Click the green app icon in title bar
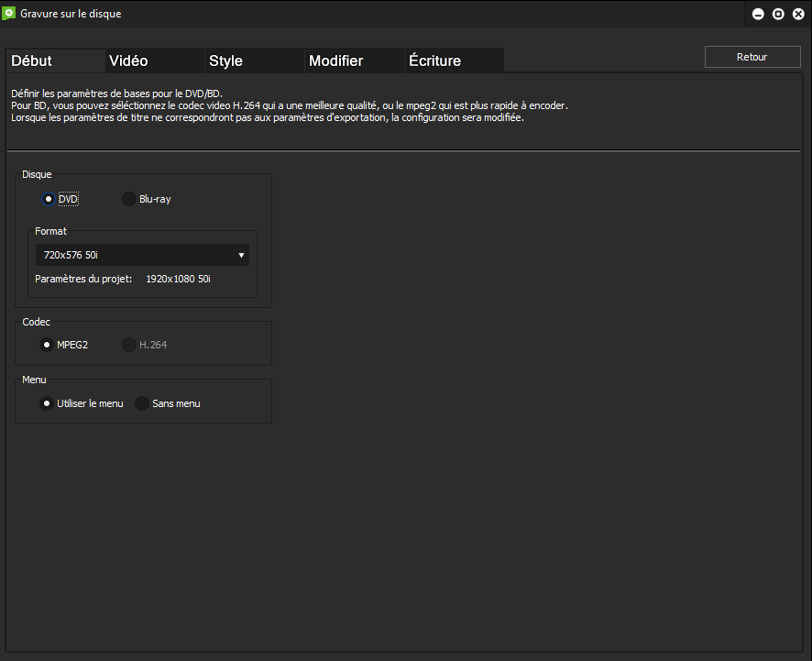Screen dimensions: 812x661 tap(10, 14)
